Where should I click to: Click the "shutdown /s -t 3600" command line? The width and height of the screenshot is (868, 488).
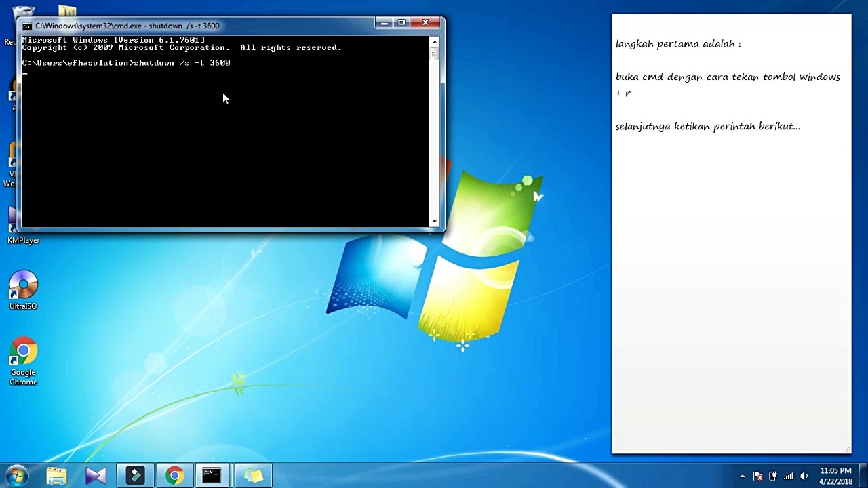coord(126,62)
